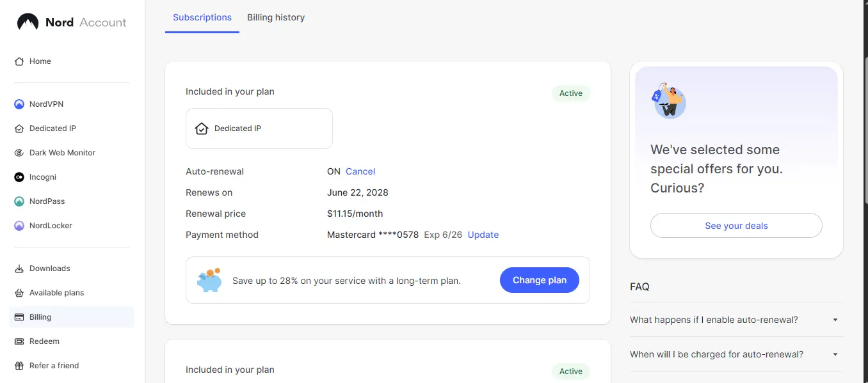The width and height of the screenshot is (868, 383).
Task: Click the Refer a friend gift icon
Action: pos(19,366)
